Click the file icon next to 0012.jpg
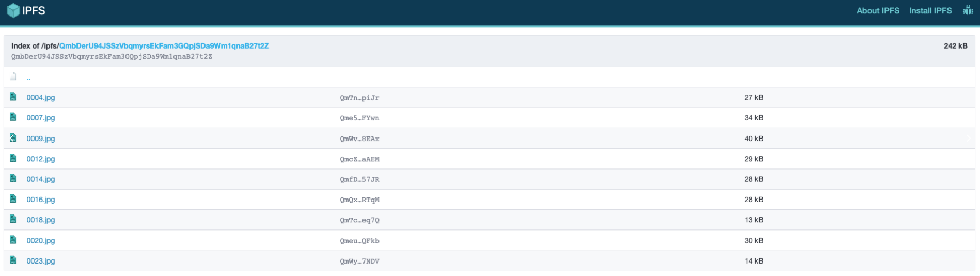Viewport: 980px width, 276px height. click(x=13, y=158)
